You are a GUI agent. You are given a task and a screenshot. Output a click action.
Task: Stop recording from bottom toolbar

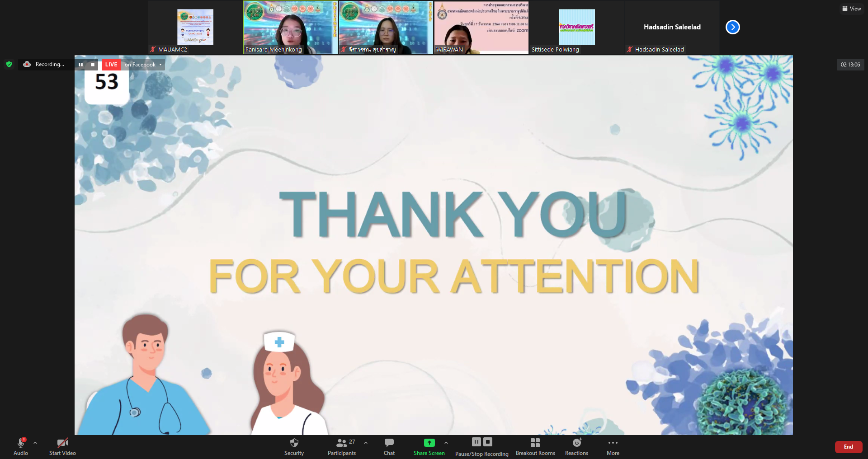pos(488,442)
